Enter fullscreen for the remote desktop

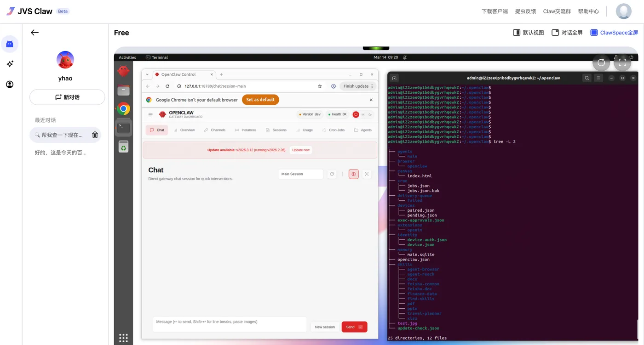(x=622, y=62)
